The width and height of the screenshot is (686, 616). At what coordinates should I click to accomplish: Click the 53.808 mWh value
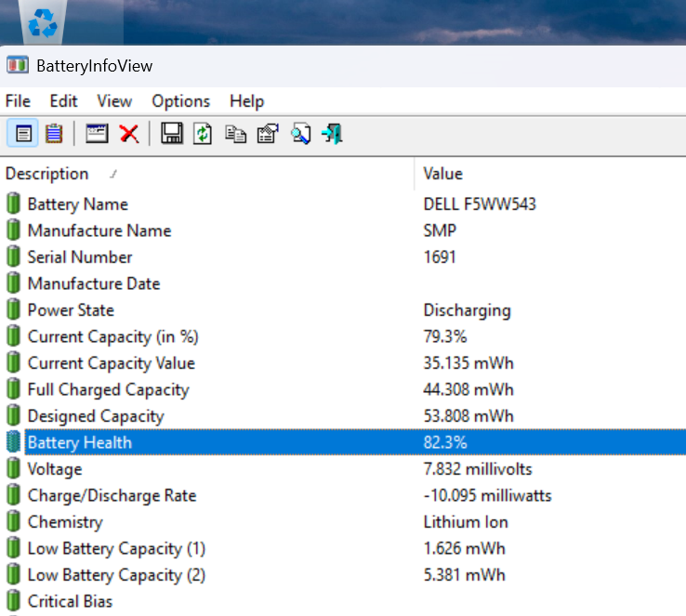tap(468, 416)
